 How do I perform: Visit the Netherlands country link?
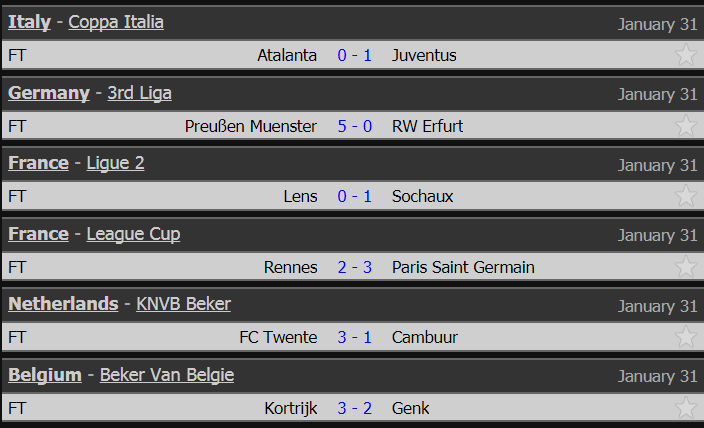pos(63,304)
